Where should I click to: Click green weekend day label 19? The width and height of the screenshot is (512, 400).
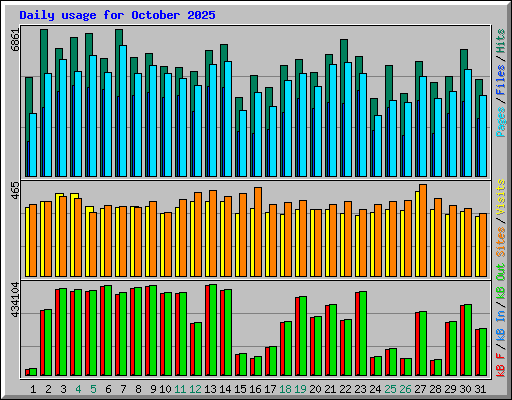point(300,389)
